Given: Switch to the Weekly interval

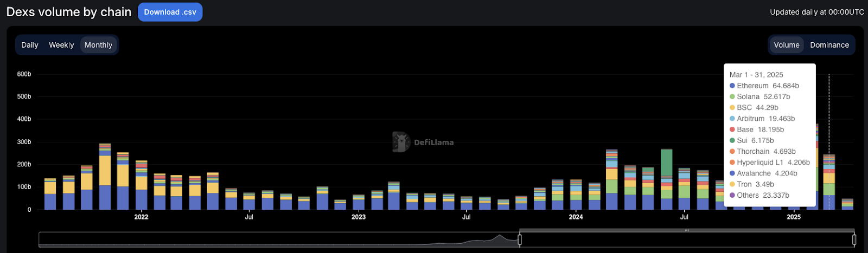Looking at the screenshot, I should pos(61,45).
